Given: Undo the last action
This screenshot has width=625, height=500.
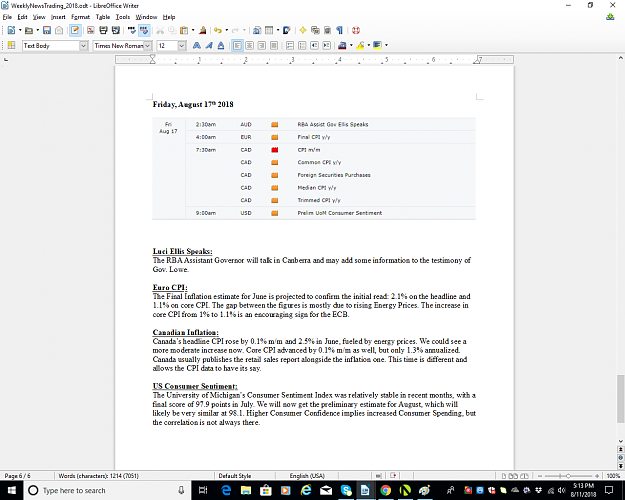Looking at the screenshot, I should 218,30.
